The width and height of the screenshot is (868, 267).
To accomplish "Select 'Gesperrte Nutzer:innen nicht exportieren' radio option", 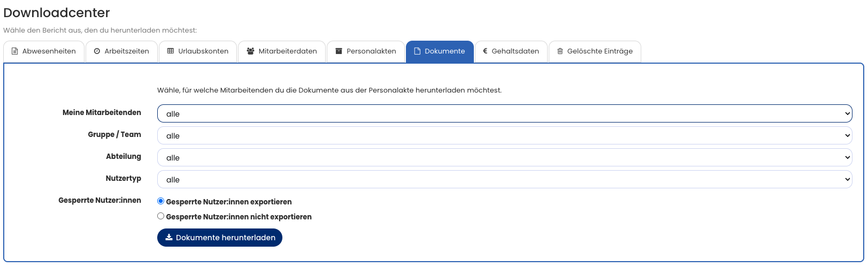I will pos(160,216).
